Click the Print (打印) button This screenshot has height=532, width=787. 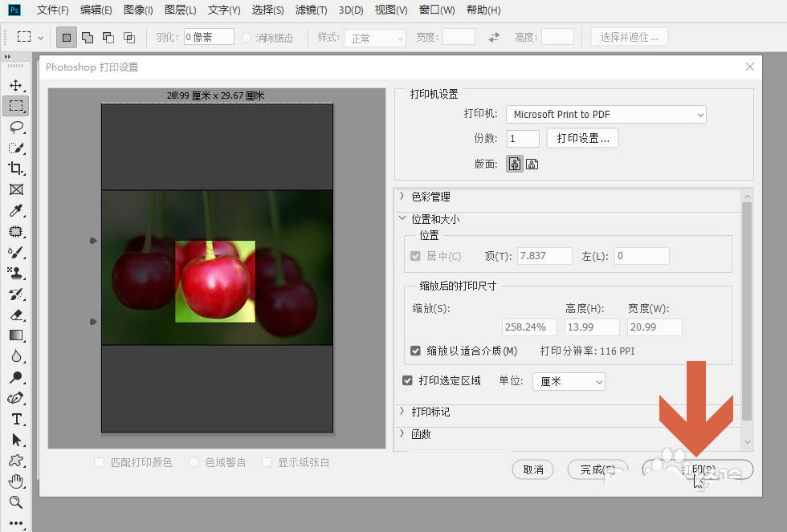(698, 470)
